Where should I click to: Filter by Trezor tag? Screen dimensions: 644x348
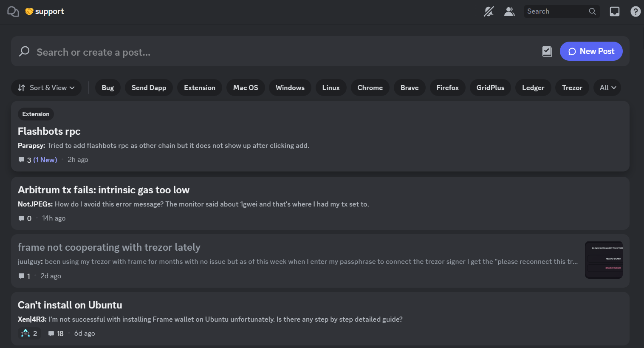tap(572, 88)
